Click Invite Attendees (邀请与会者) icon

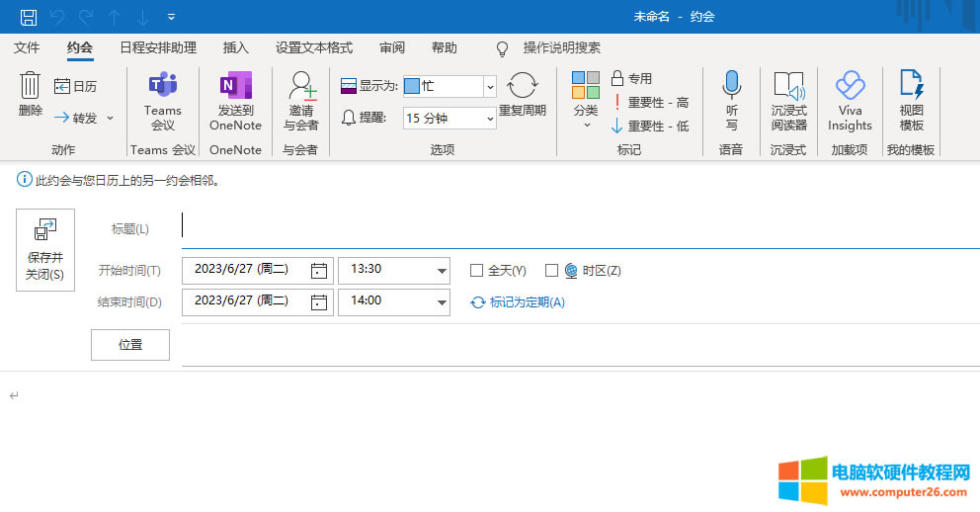click(301, 87)
